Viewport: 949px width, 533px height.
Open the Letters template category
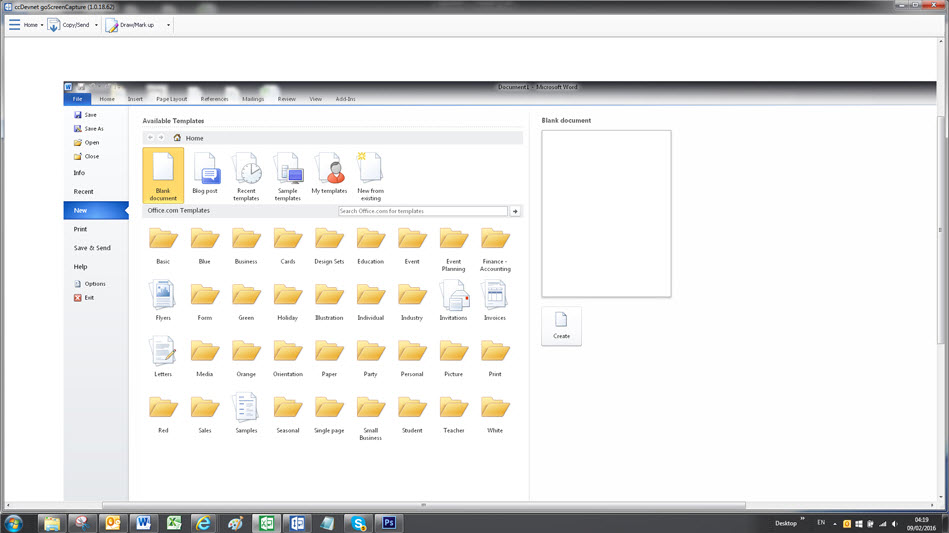(x=163, y=355)
